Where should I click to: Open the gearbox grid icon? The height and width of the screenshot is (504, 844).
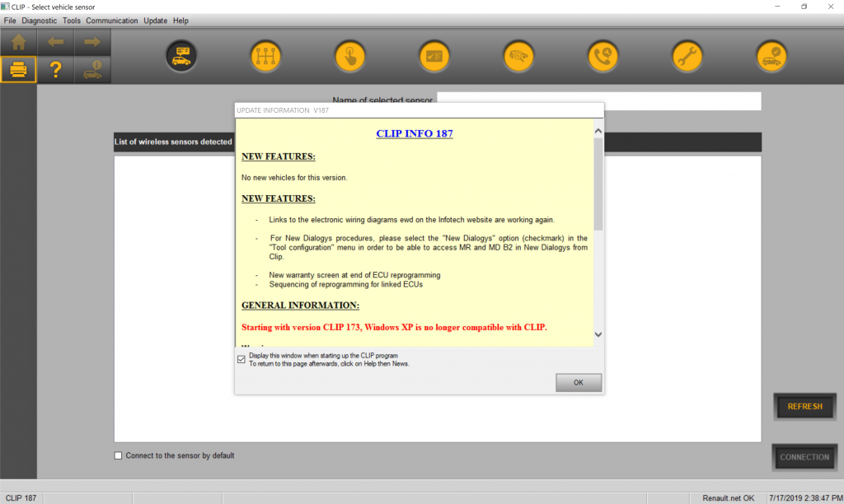tap(265, 56)
